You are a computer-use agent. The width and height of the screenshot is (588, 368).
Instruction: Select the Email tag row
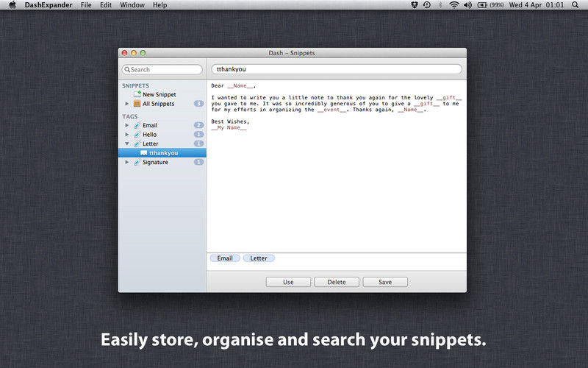(x=162, y=125)
